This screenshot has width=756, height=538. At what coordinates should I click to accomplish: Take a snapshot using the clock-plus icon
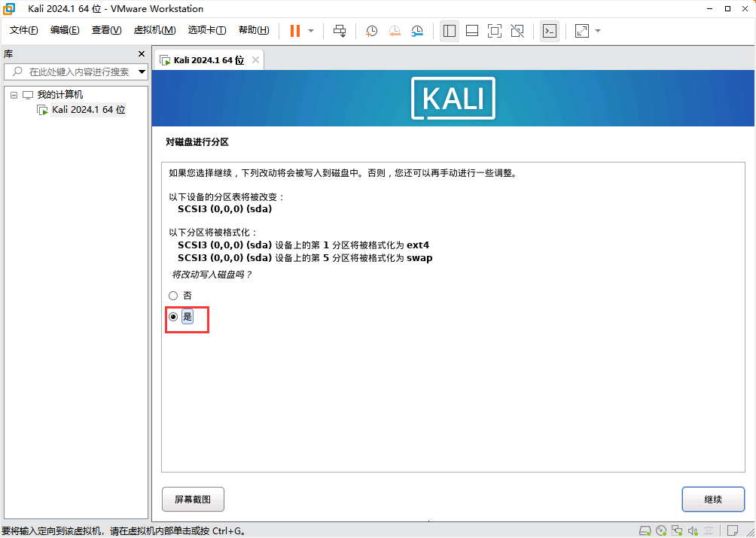[372, 31]
